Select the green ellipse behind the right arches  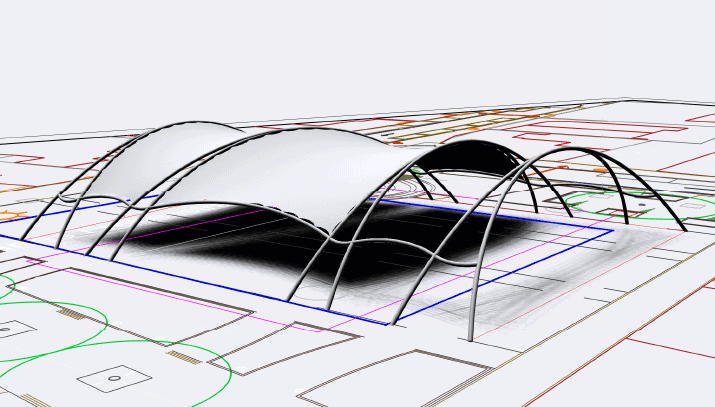(x=640, y=206)
